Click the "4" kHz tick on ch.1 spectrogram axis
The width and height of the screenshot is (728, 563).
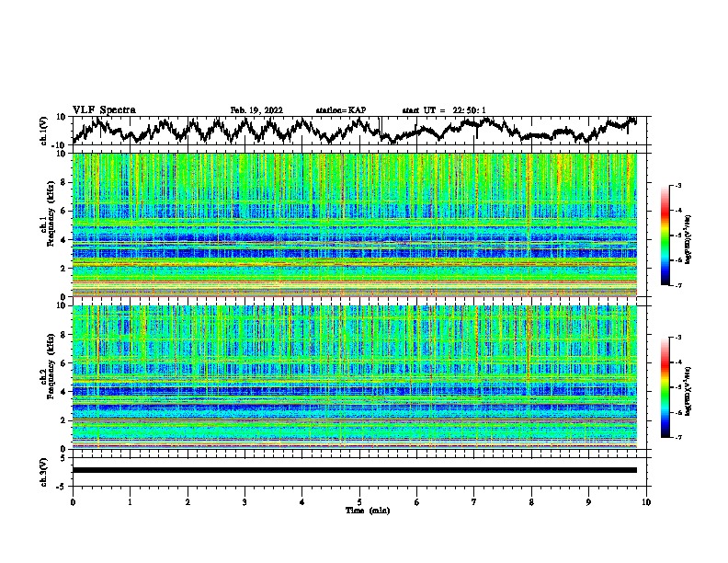(63, 240)
